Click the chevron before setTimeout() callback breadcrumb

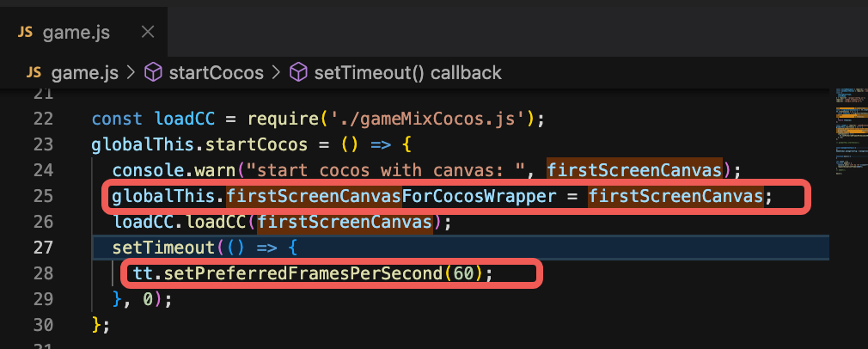pos(277,72)
